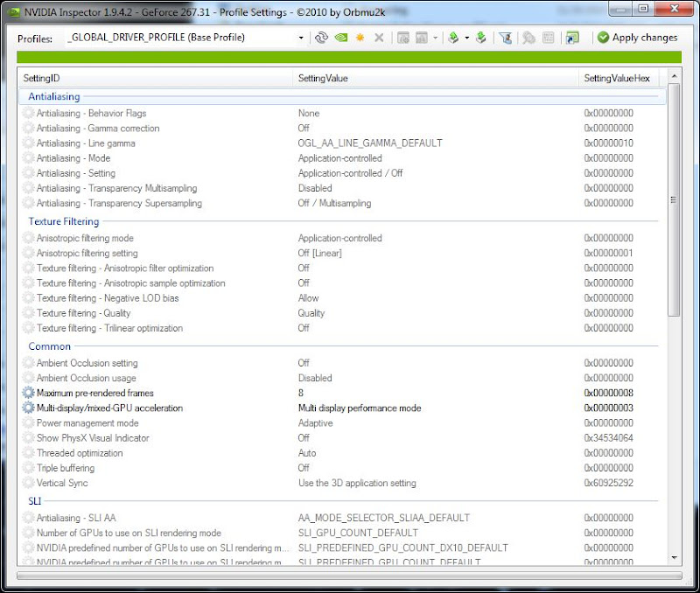The height and width of the screenshot is (593, 700).
Task: Click the scan for modified profiles icon
Action: [x=528, y=38]
